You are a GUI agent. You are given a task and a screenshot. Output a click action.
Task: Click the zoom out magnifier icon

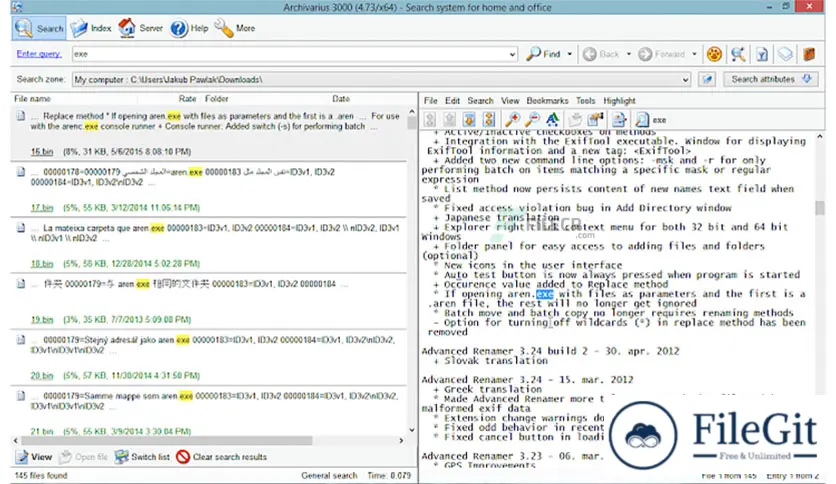tap(532, 119)
